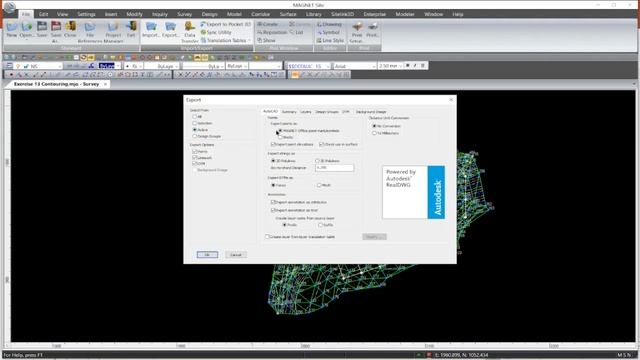The height and width of the screenshot is (360, 640).
Task: Click the Export ribbon icon
Action: click(x=170, y=29)
